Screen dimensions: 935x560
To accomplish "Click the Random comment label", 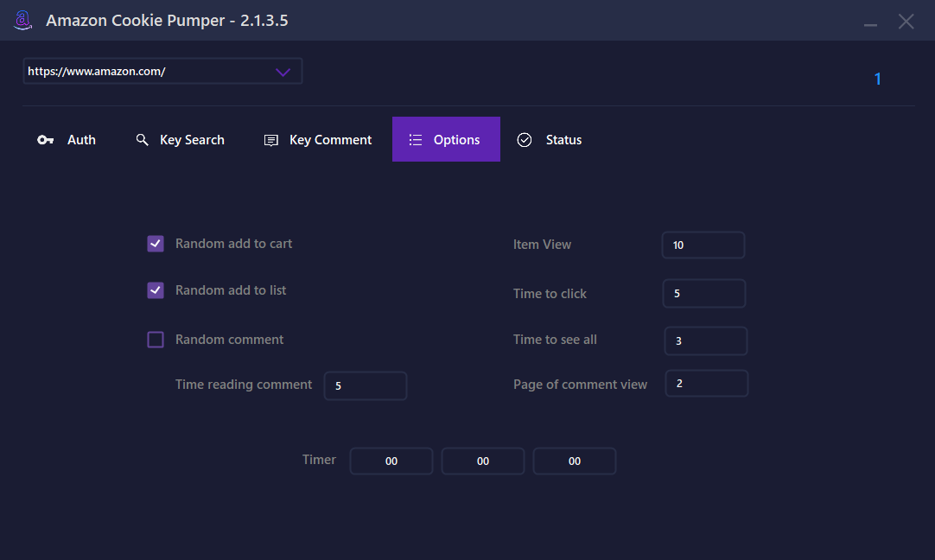I will (230, 340).
